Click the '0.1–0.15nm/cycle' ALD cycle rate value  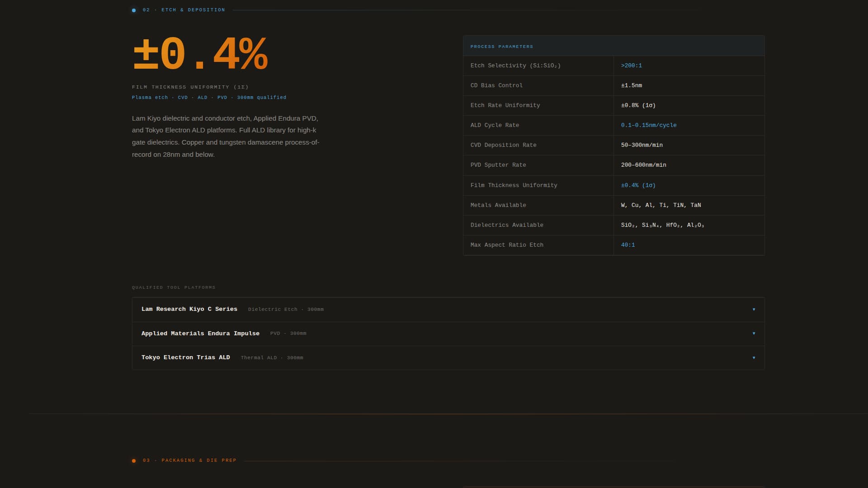click(x=649, y=125)
